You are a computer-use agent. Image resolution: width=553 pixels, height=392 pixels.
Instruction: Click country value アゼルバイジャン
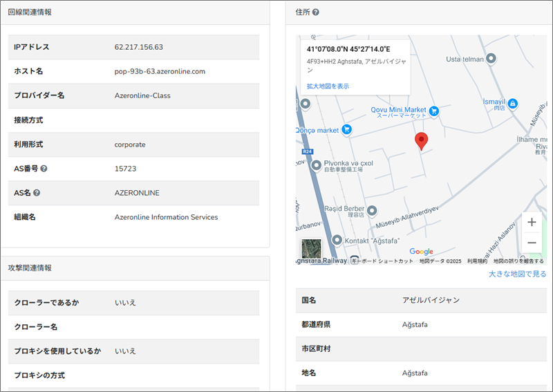431,300
